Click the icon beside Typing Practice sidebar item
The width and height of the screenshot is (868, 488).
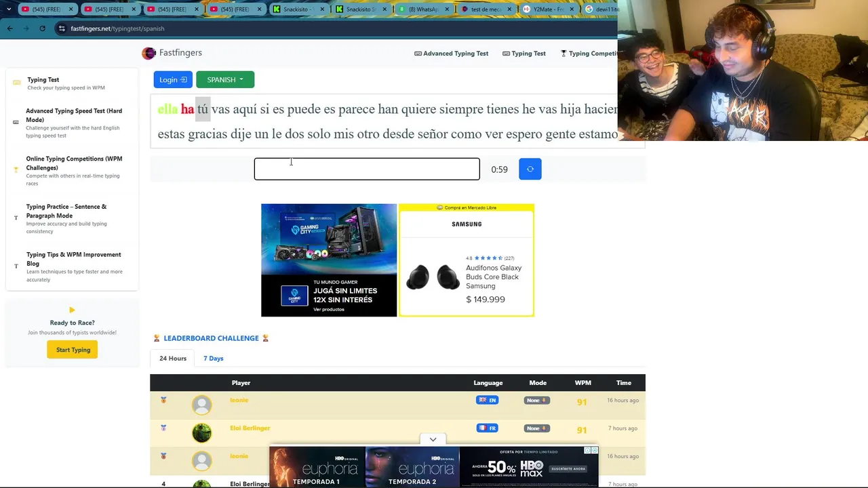pyautogui.click(x=16, y=218)
